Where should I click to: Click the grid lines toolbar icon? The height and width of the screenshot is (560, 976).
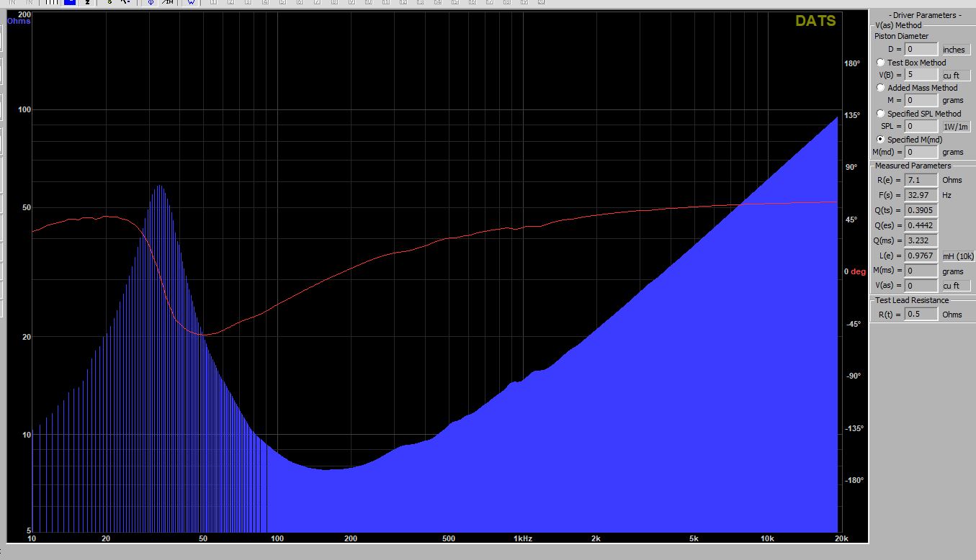pos(50,2)
